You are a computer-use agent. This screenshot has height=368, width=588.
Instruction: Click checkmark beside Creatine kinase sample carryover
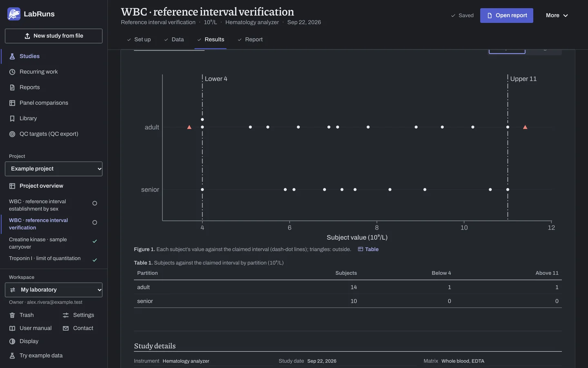[95, 241]
